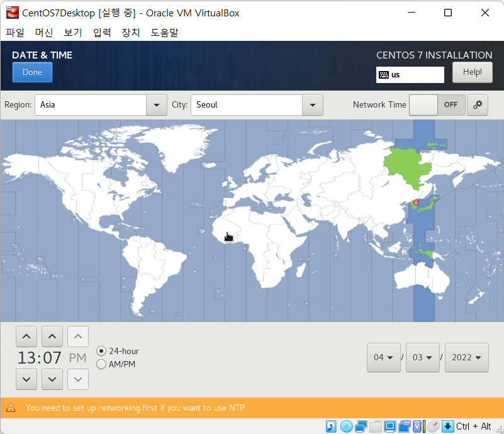Open the year dropdown showing 2022
Image resolution: width=504 pixels, height=434 pixels.
click(467, 357)
